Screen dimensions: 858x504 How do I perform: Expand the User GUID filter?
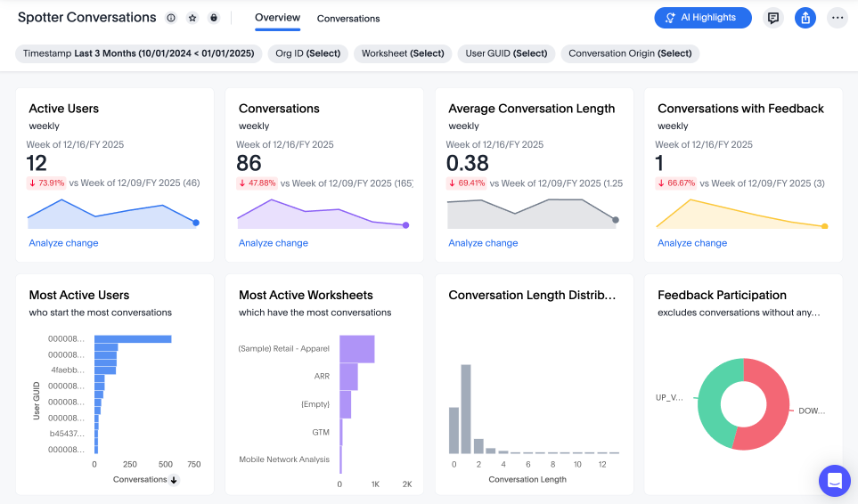point(507,53)
